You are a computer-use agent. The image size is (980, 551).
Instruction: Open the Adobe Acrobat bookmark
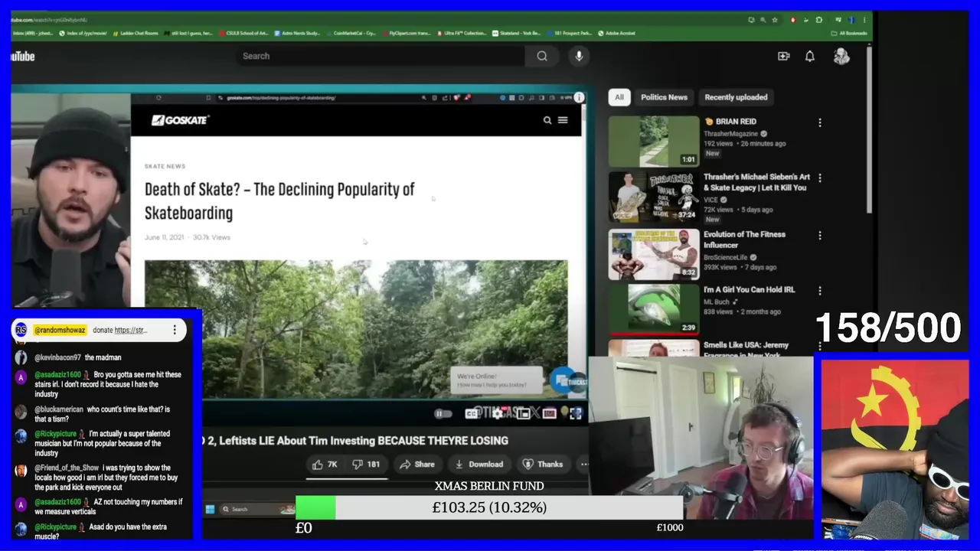616,34
